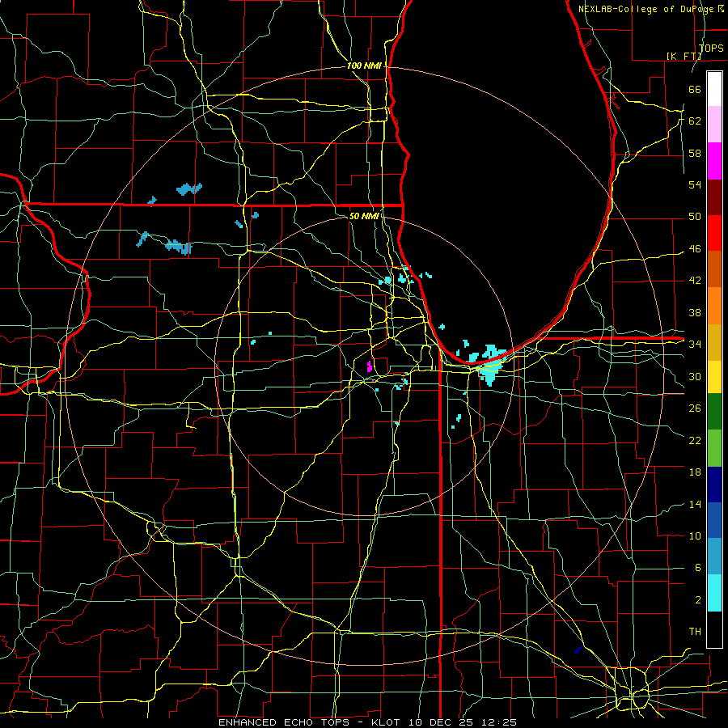Image resolution: width=728 pixels, height=728 pixels.
Task: Pick the sky blue legend swatch
Action: pyautogui.click(x=714, y=557)
